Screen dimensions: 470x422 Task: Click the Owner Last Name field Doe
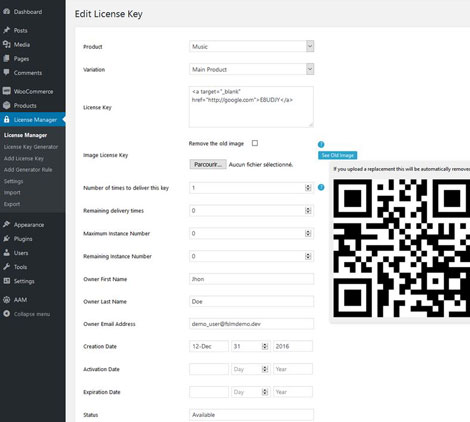pos(251,301)
